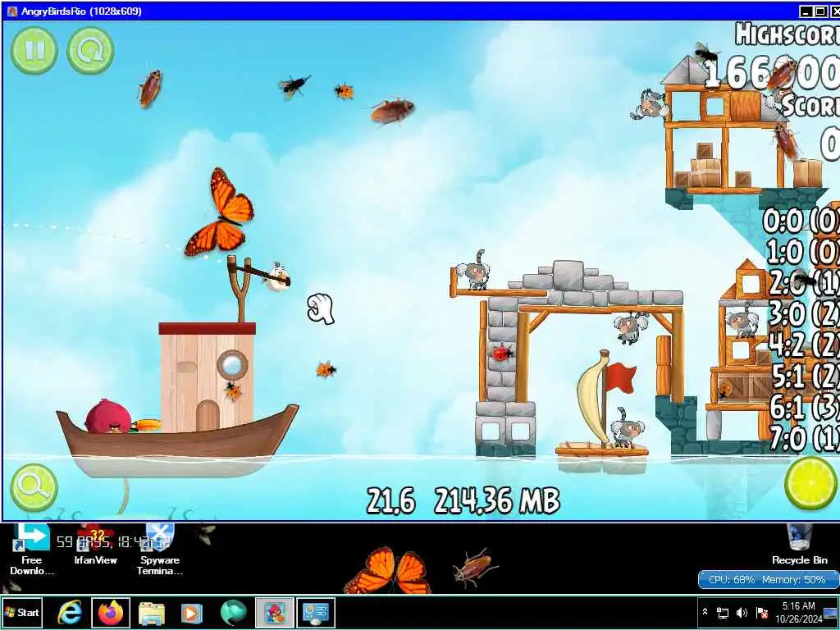Screen dimensions: 840x630
Task: Click the green magnifier zoom button
Action: pos(34,487)
